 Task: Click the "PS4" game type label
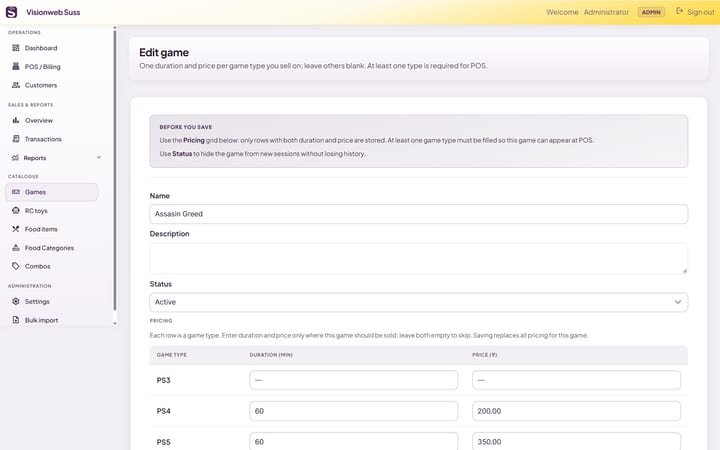163,411
